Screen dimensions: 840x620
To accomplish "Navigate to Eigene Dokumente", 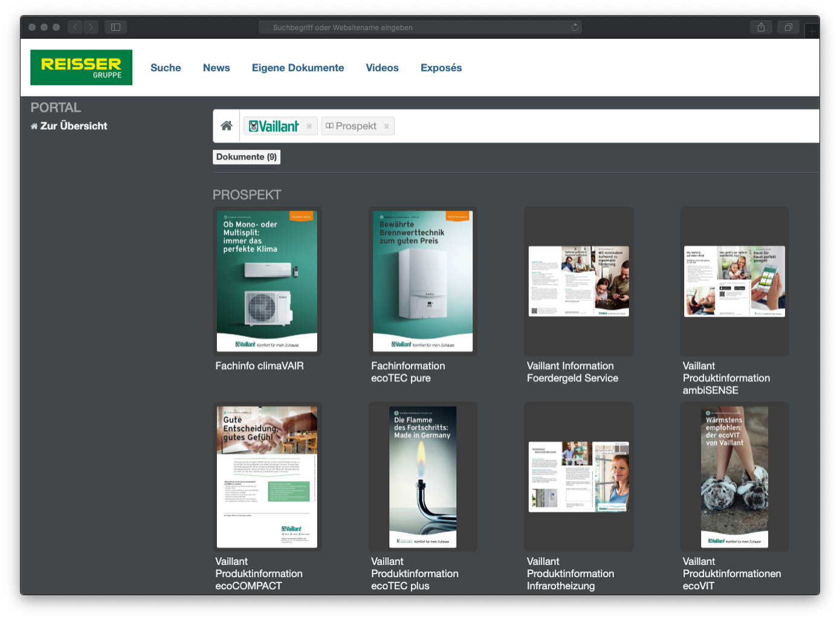I will [x=298, y=68].
